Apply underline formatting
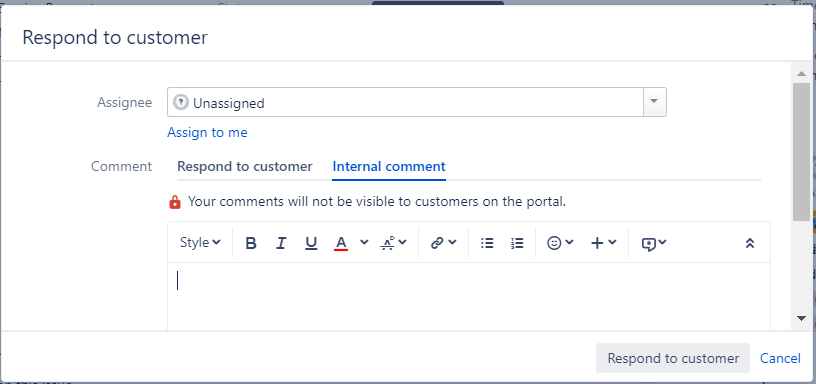The height and width of the screenshot is (384, 816). point(311,243)
